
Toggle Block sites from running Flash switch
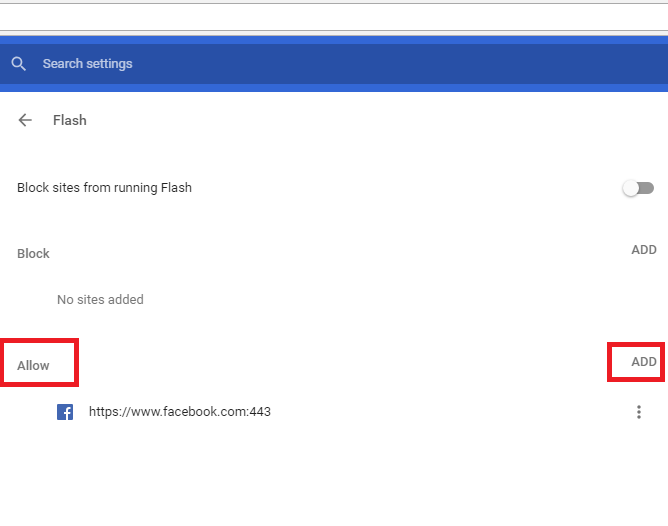pyautogui.click(x=638, y=188)
